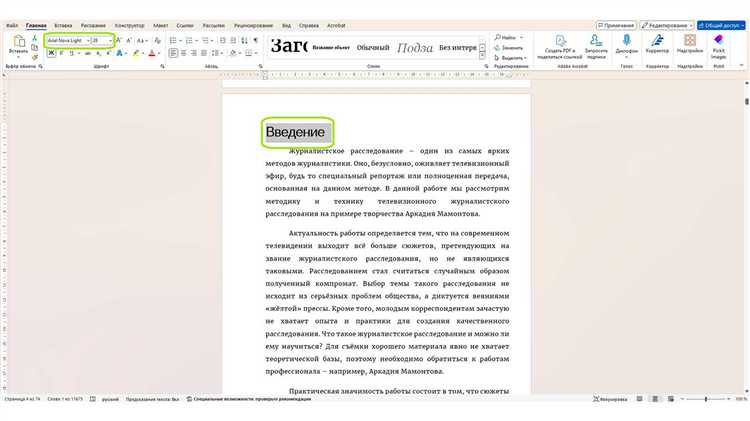Image resolution: width=750 pixels, height=421 pixels.
Task: Open the bullet list dropdown arrow
Action: [x=180, y=41]
